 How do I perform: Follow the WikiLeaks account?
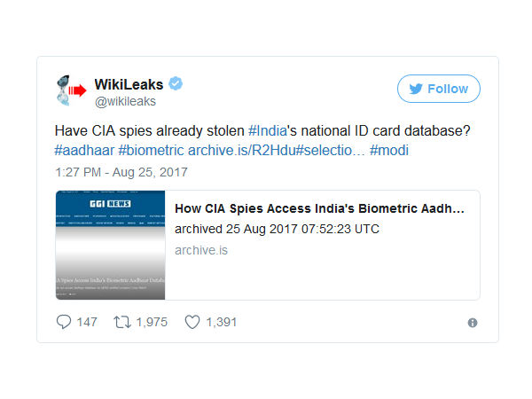tap(439, 89)
